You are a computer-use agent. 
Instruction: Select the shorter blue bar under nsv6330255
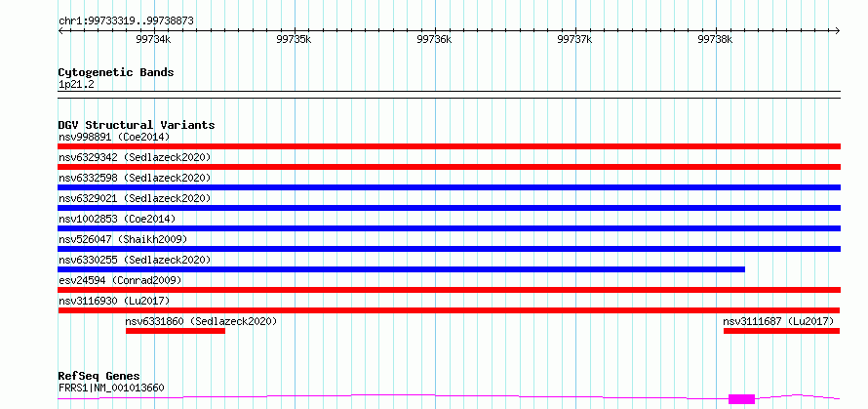(x=402, y=269)
